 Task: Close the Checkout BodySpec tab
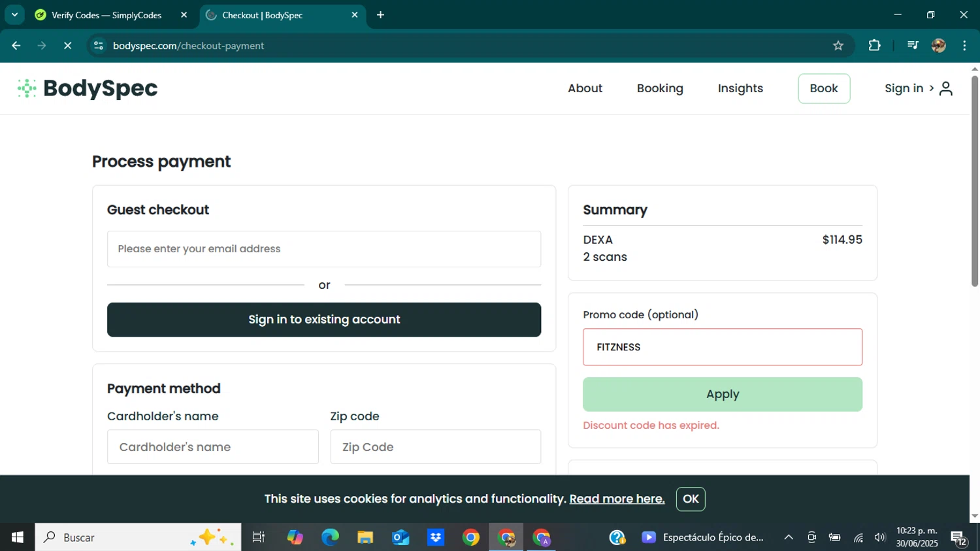(355, 15)
